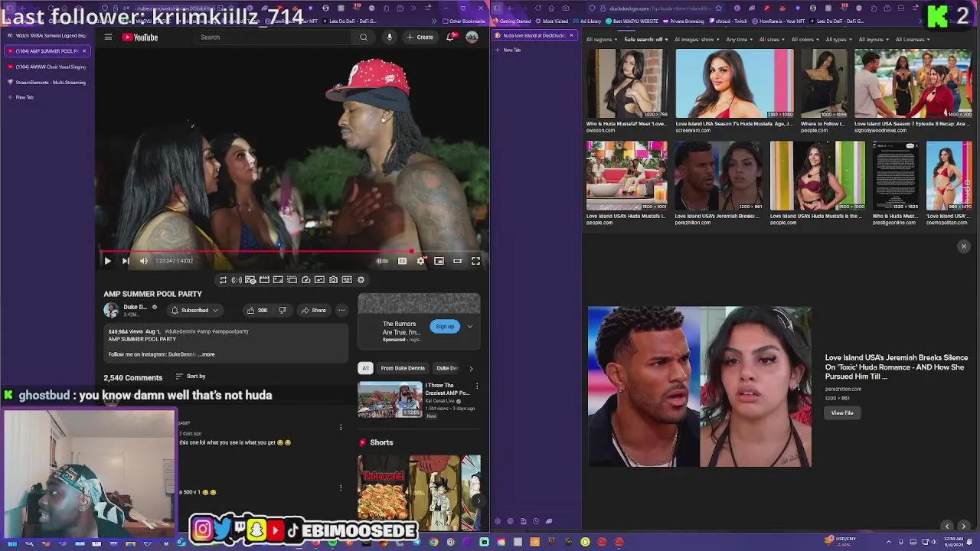Enable miniplayer mode
This screenshot has width=980, height=551.
click(x=439, y=261)
